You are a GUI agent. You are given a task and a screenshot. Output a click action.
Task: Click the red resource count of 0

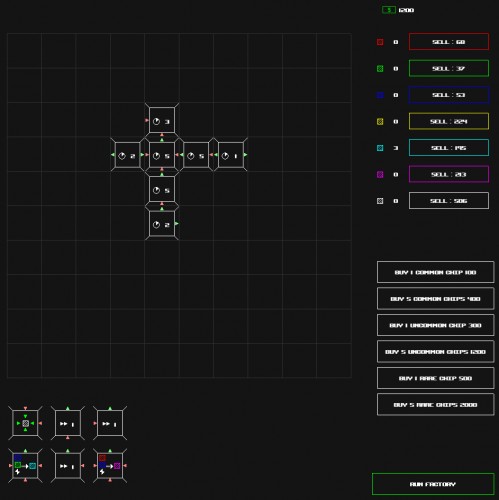396,42
